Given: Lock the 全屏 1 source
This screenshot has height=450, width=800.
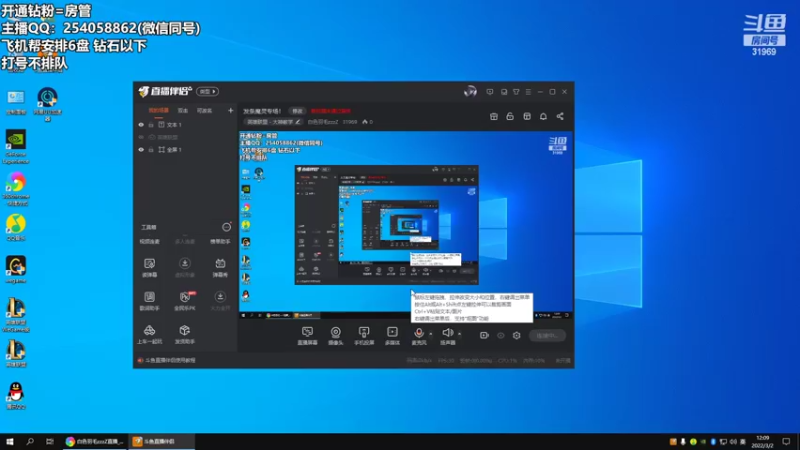Looking at the screenshot, I should point(151,149).
